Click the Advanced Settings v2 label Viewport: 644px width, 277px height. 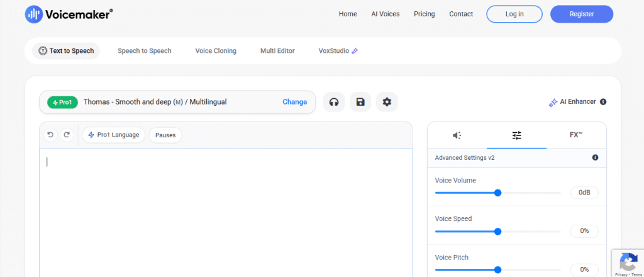[x=465, y=157]
